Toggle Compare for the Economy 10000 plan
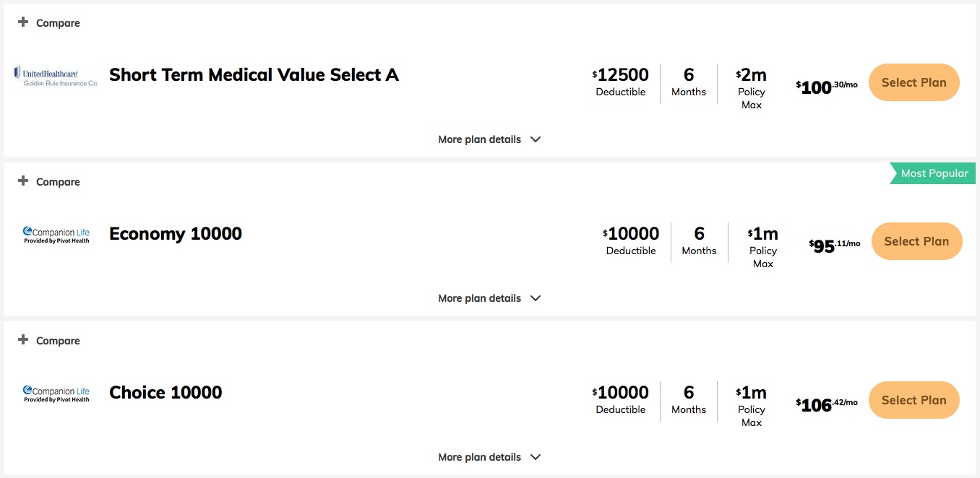The image size is (980, 478). point(49,182)
